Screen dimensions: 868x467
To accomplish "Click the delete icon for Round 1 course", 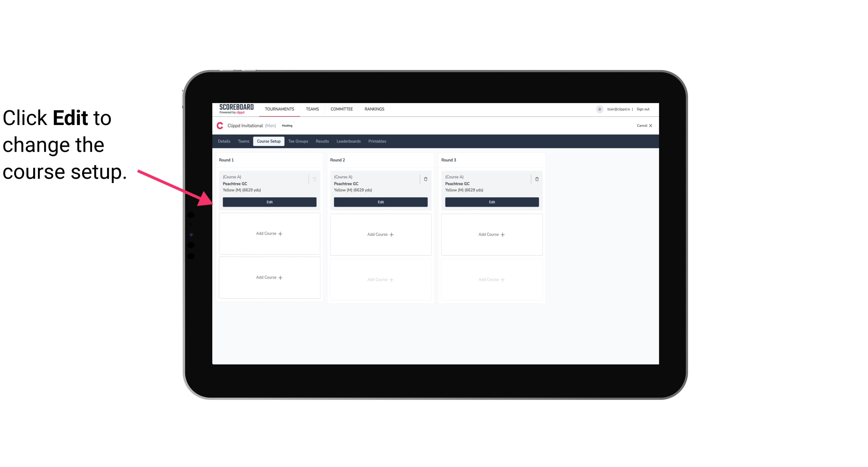I will (314, 178).
